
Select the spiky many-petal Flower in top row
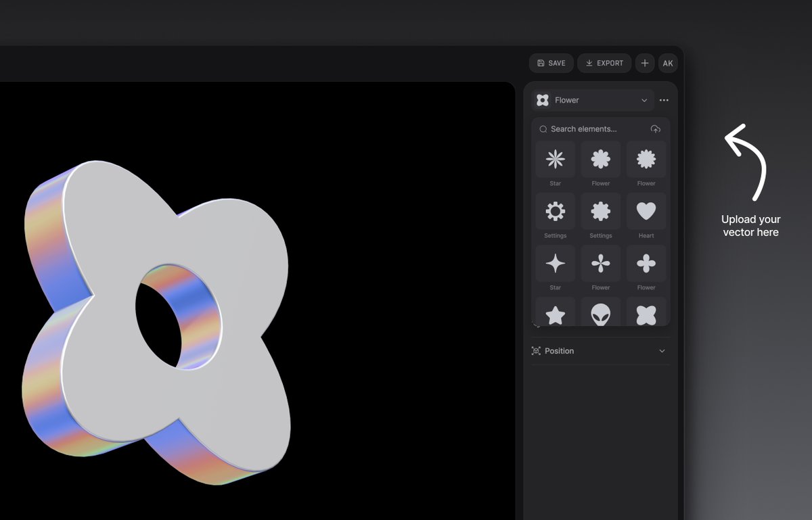click(x=646, y=159)
